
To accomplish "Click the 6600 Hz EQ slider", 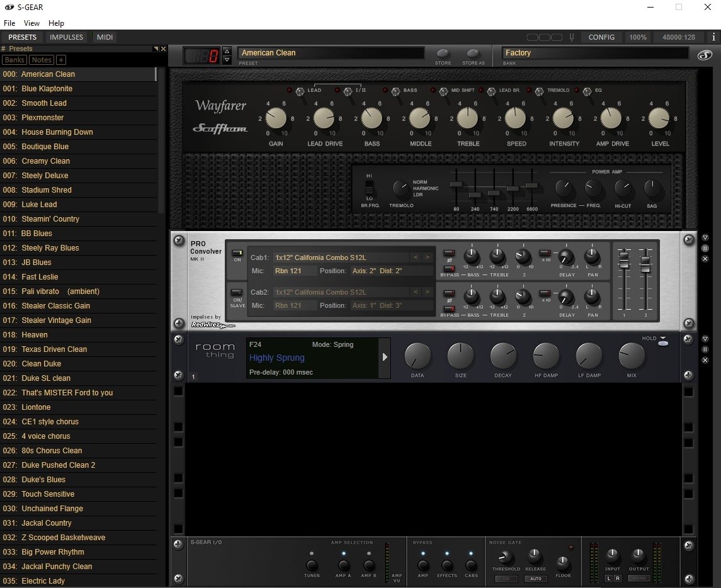I will (x=531, y=185).
